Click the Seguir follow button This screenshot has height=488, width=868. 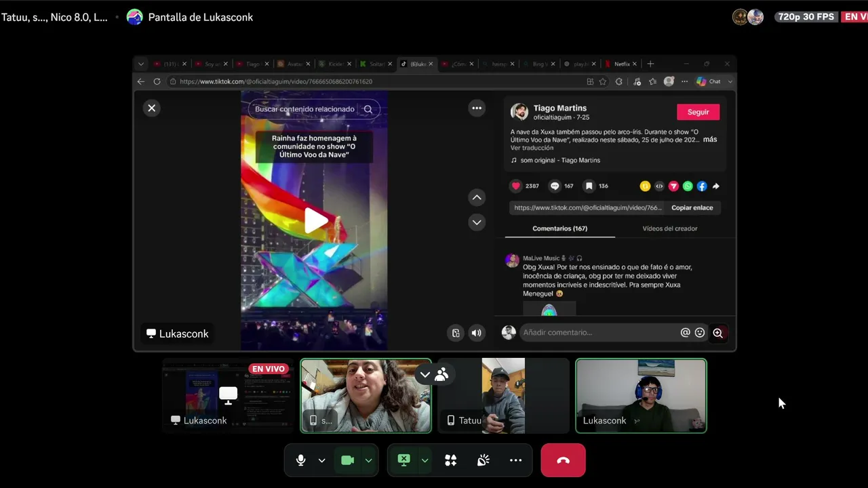tap(698, 112)
